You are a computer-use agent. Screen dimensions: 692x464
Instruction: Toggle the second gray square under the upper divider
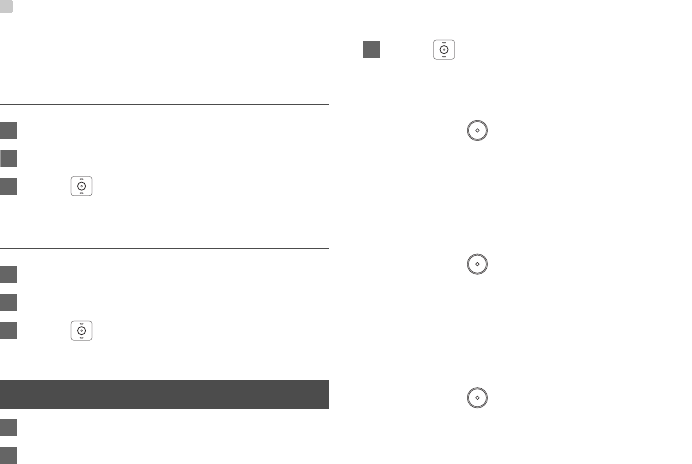coord(8,158)
